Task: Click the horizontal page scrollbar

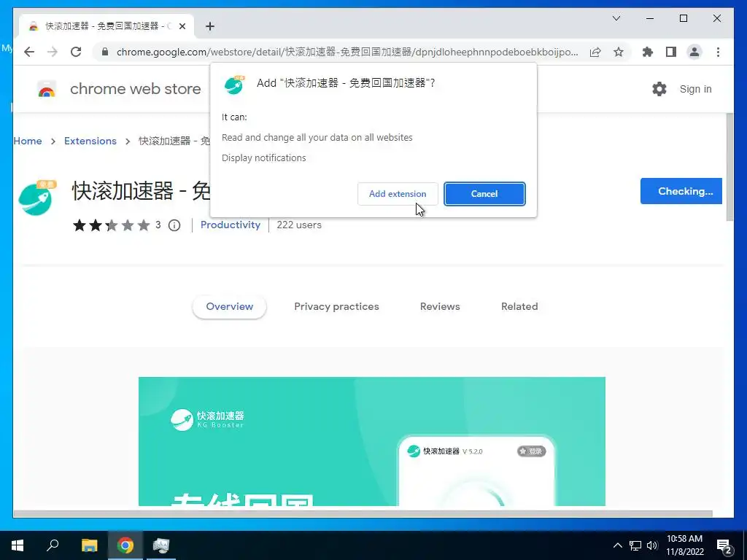Action: pyautogui.click(x=363, y=514)
